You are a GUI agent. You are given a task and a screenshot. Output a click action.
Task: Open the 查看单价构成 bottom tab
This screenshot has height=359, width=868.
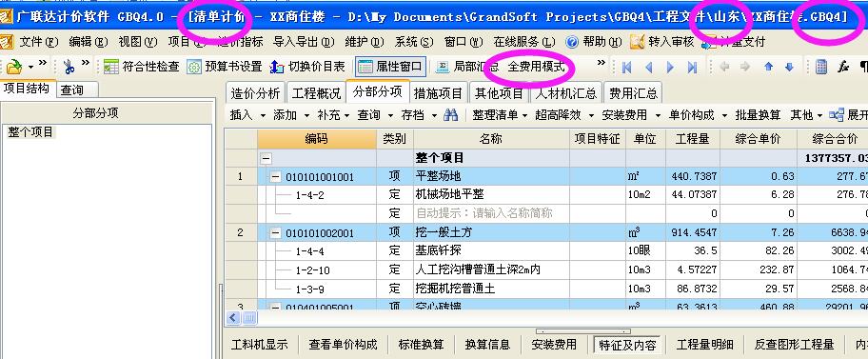343,345
